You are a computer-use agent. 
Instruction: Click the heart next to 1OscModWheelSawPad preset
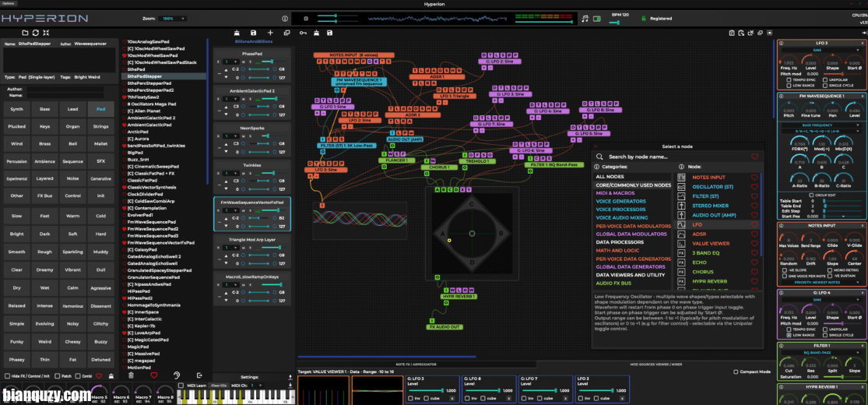[124, 56]
